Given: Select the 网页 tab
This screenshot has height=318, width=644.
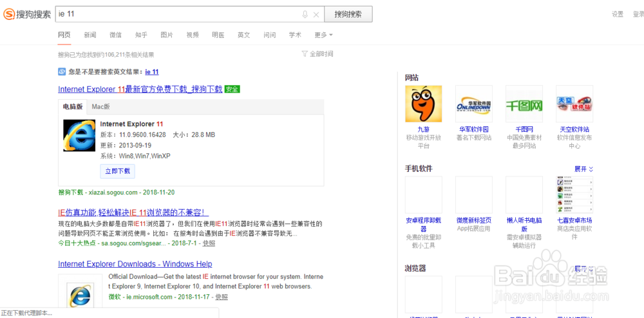Looking at the screenshot, I should pos(64,35).
